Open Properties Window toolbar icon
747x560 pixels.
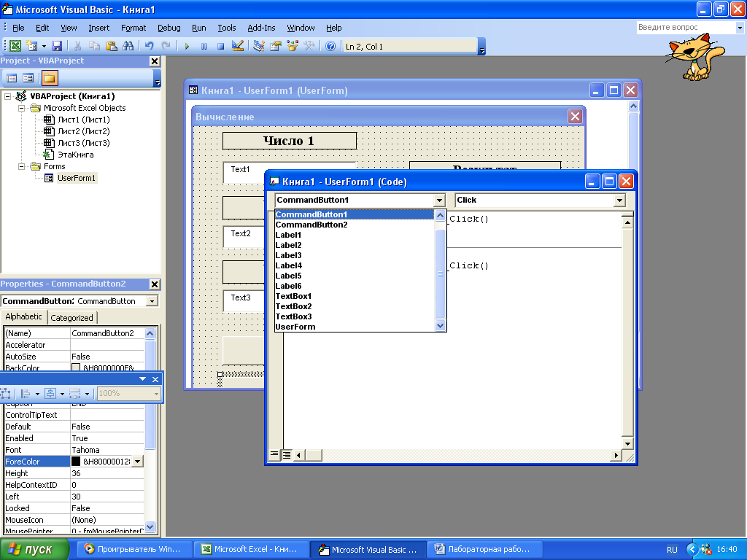(x=276, y=46)
